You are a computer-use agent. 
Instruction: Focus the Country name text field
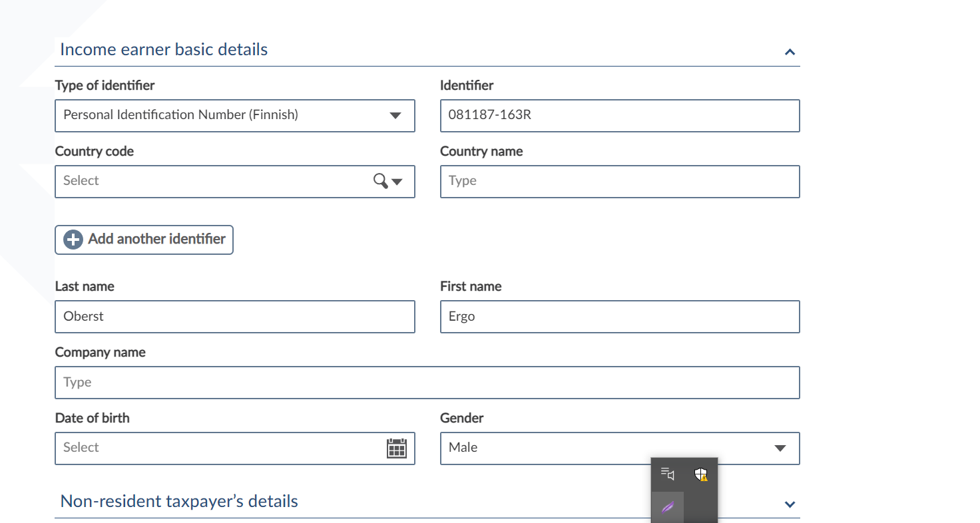[x=619, y=182]
